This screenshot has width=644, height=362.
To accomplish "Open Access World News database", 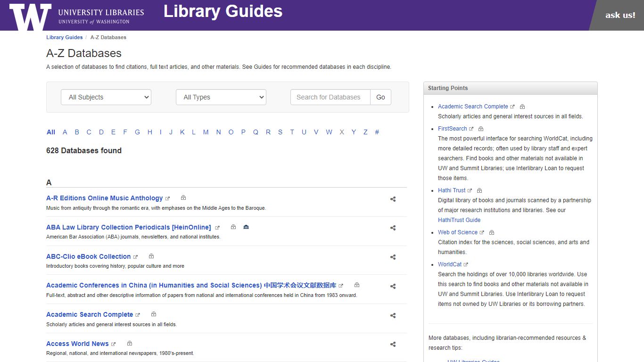I will tap(77, 344).
